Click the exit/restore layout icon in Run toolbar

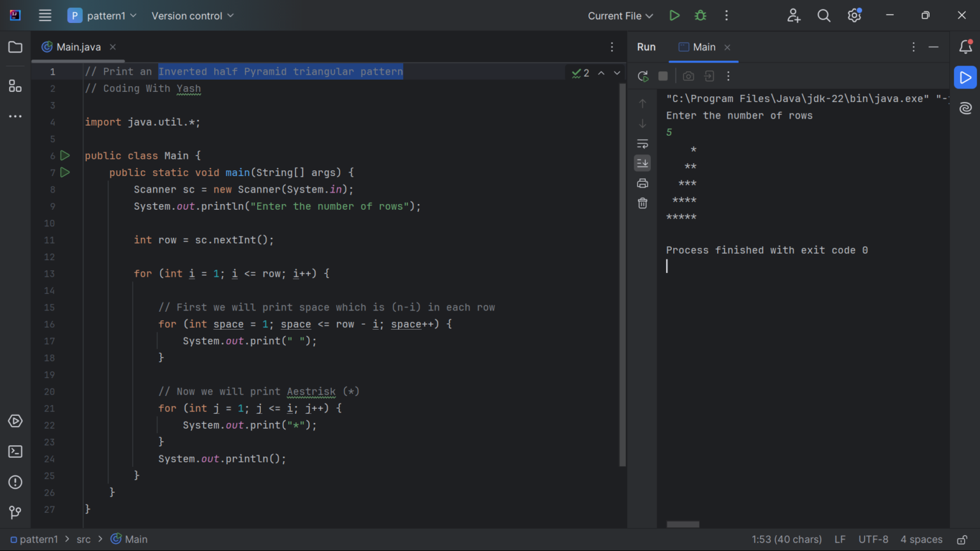709,76
